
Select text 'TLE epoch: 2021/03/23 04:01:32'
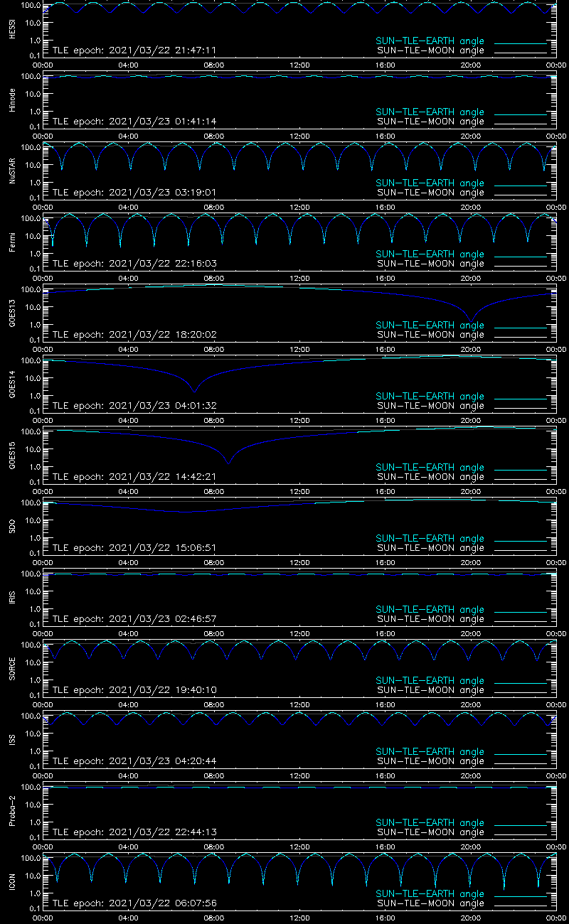point(134,406)
